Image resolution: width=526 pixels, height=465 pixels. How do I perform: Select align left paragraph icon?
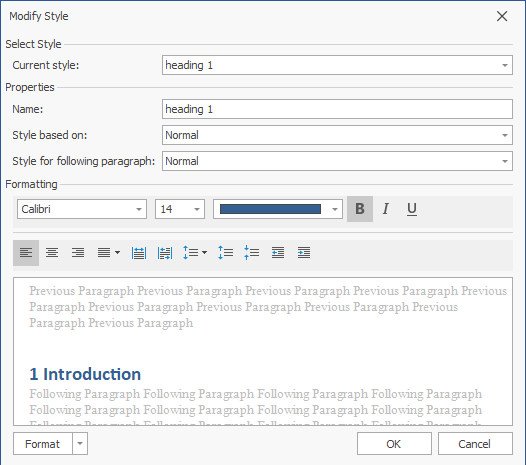[26, 253]
